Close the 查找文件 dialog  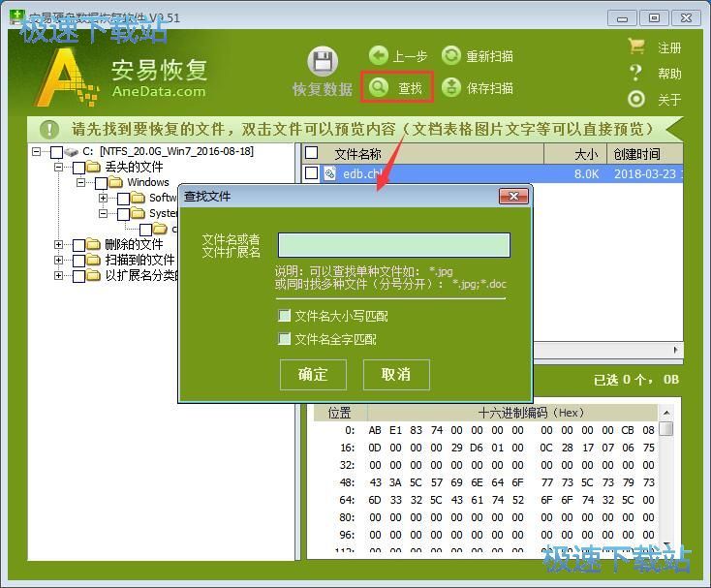click(x=513, y=197)
